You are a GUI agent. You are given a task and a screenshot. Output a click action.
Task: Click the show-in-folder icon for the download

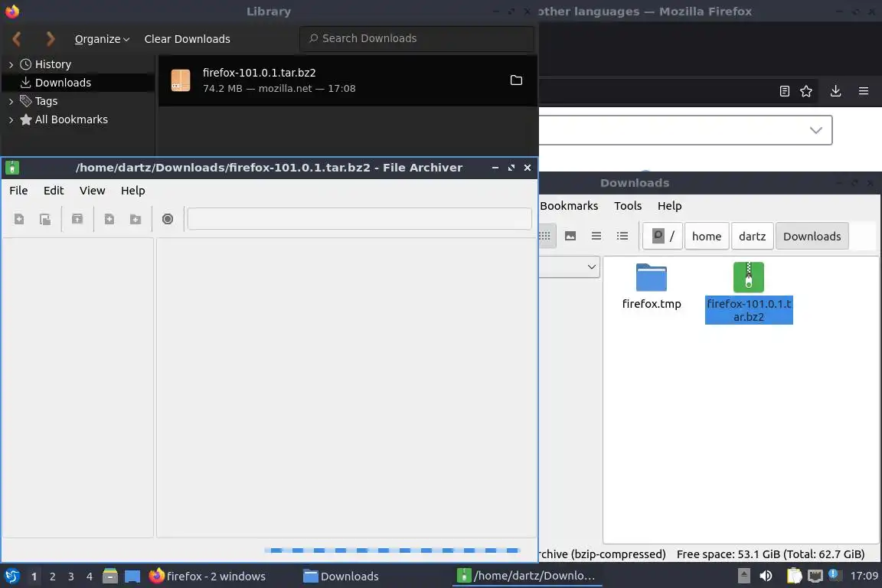pos(516,80)
